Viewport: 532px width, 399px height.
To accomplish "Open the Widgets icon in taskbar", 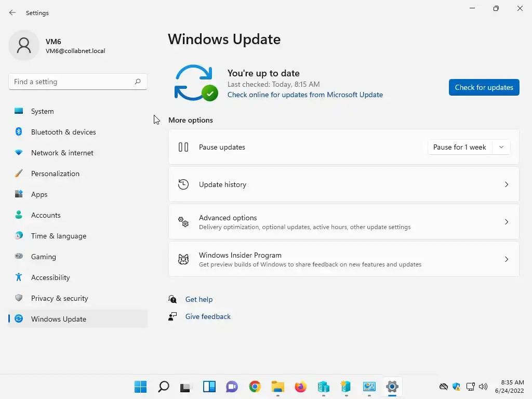I will click(209, 387).
